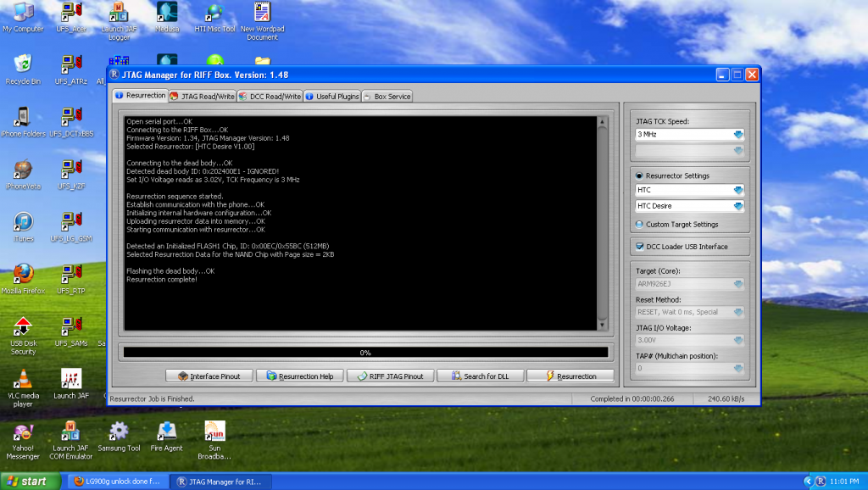This screenshot has width=868, height=490.
Task: Launch the UFS_SAMs shortcut
Action: 71,332
